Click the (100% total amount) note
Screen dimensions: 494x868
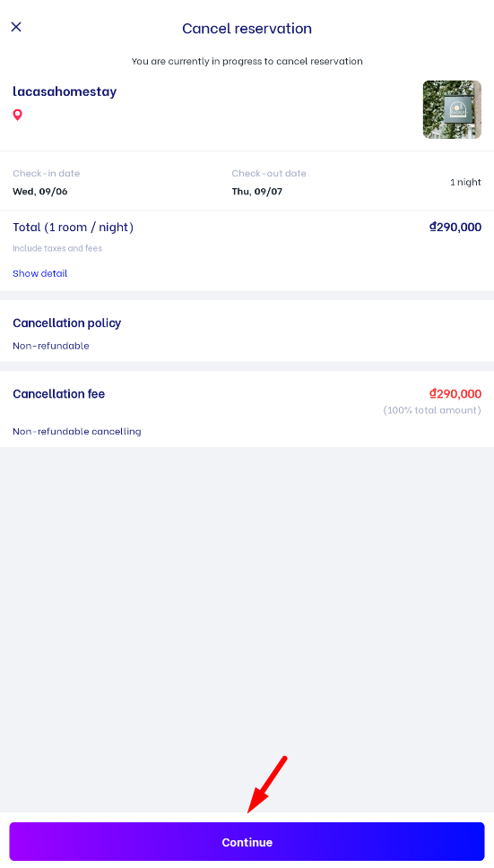432,410
